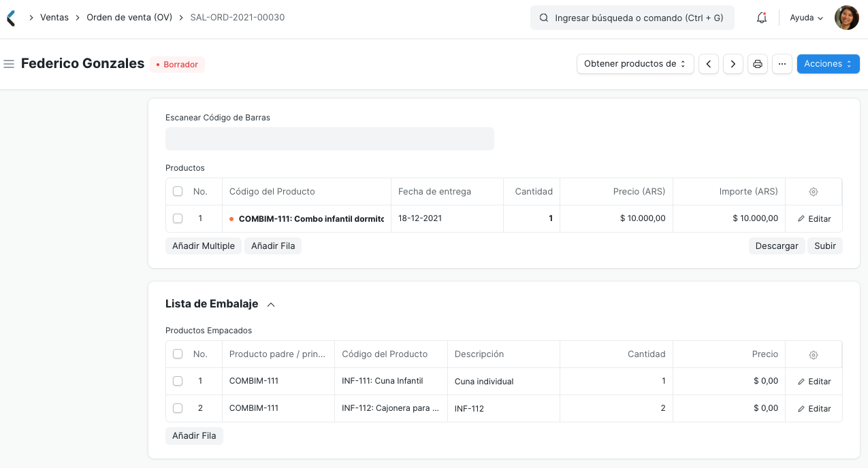868x468 pixels.
Task: Click SAL-ORD-2021-00030 breadcrumb
Action: coord(238,18)
